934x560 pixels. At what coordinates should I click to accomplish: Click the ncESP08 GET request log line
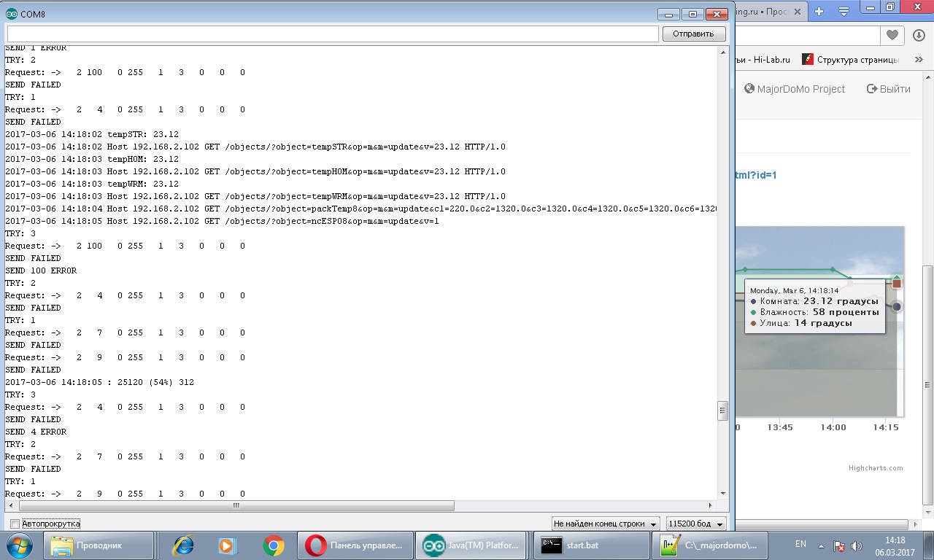(x=222, y=221)
